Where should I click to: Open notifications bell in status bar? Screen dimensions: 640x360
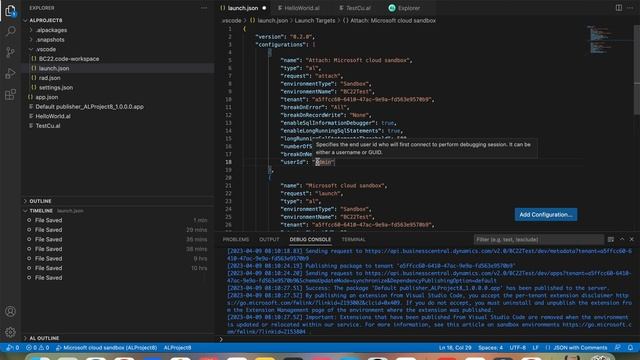[x=631, y=348]
